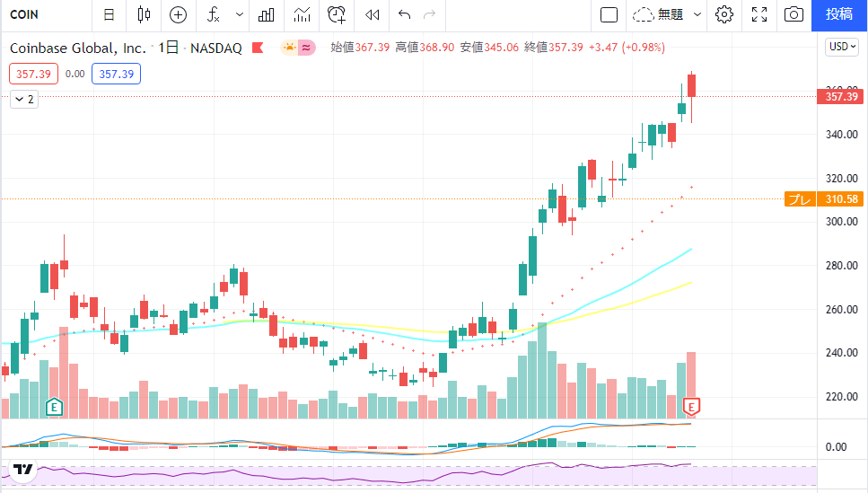
Task: Enter fullscreen mode
Action: pos(759,15)
